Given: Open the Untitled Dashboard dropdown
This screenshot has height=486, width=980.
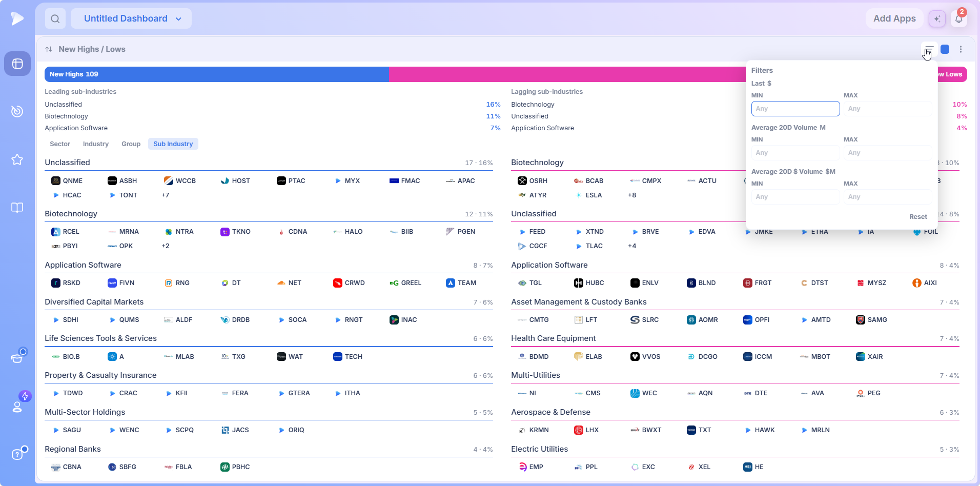Looking at the screenshot, I should tap(131, 18).
